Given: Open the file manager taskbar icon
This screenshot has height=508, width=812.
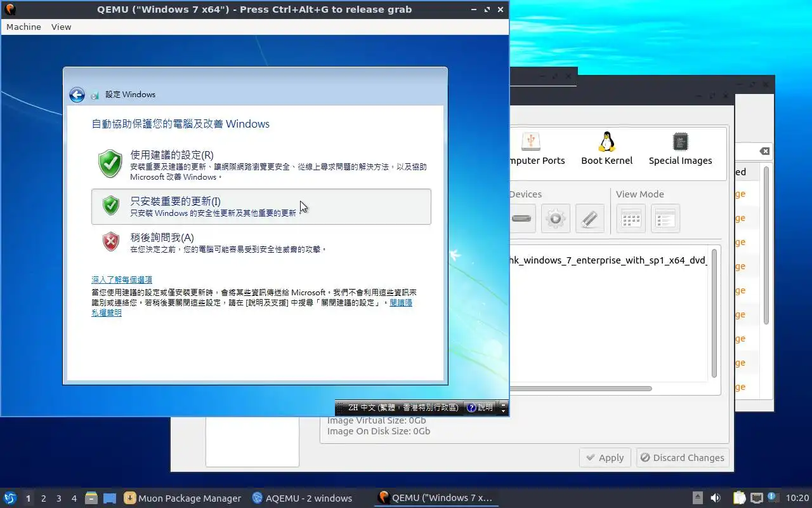Looking at the screenshot, I should [x=91, y=498].
